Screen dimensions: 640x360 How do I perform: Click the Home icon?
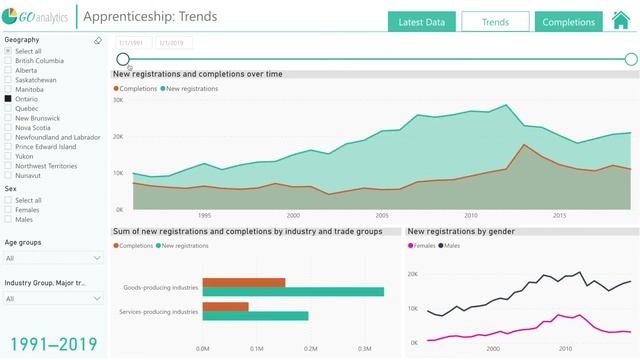click(620, 20)
